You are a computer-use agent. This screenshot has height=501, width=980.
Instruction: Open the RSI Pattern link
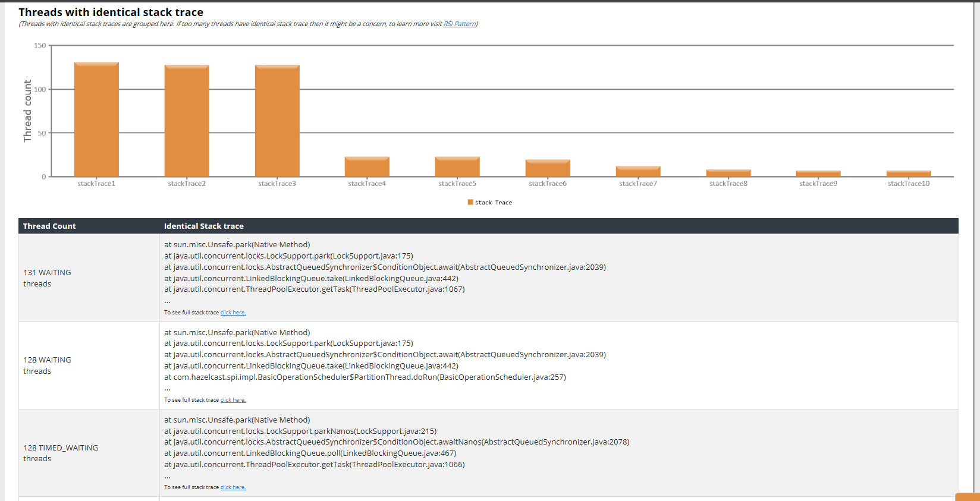pos(459,24)
